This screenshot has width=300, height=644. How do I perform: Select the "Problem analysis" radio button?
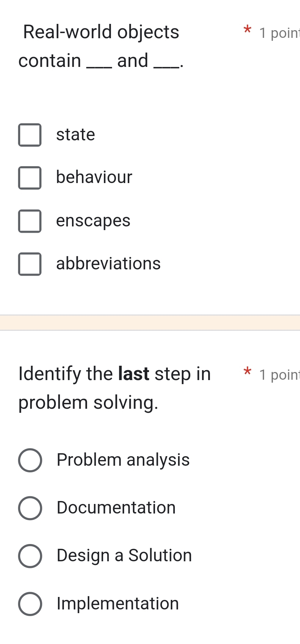[30, 460]
